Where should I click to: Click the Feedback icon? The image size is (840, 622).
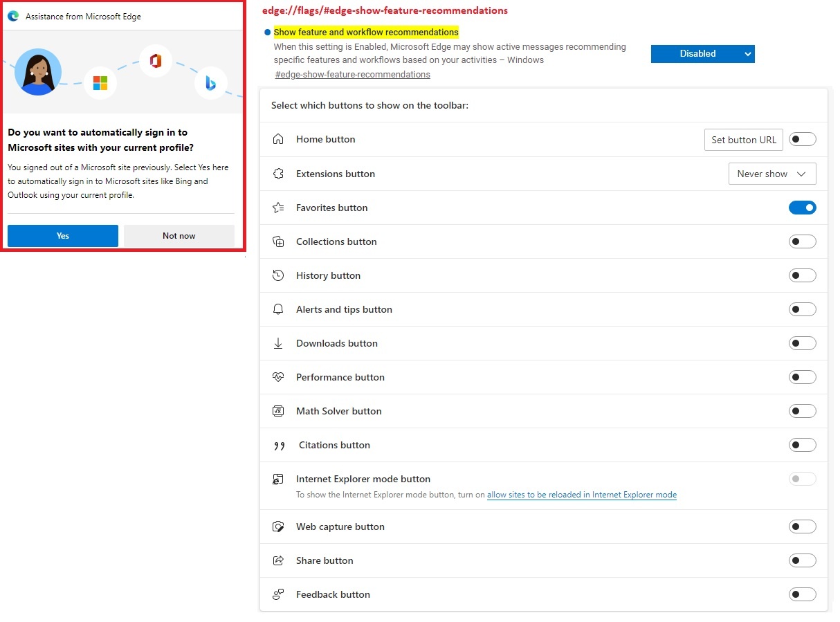tap(278, 594)
